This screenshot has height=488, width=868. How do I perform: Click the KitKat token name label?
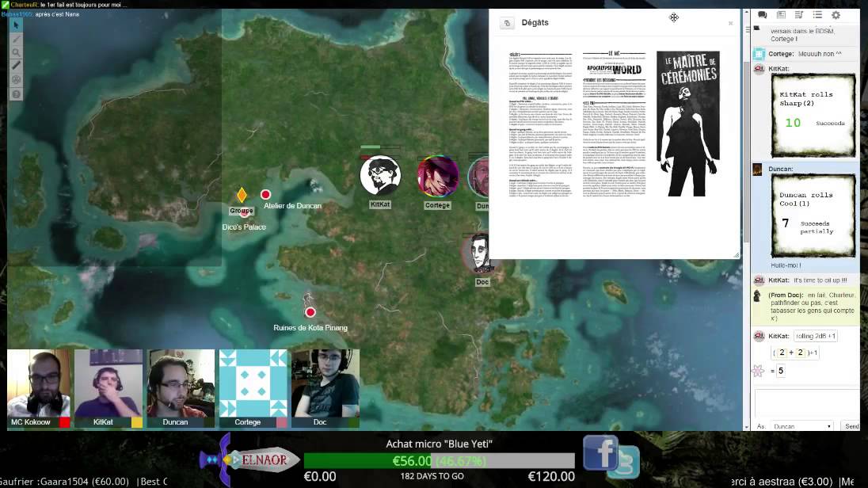(380, 204)
